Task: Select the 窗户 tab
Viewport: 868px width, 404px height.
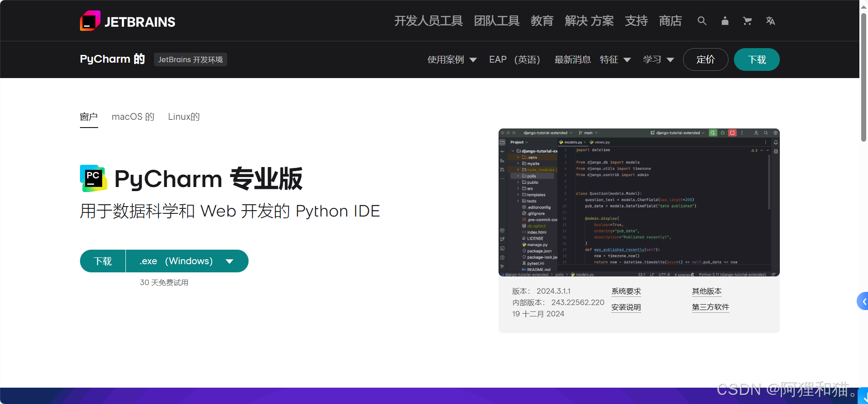Action: pos(89,117)
